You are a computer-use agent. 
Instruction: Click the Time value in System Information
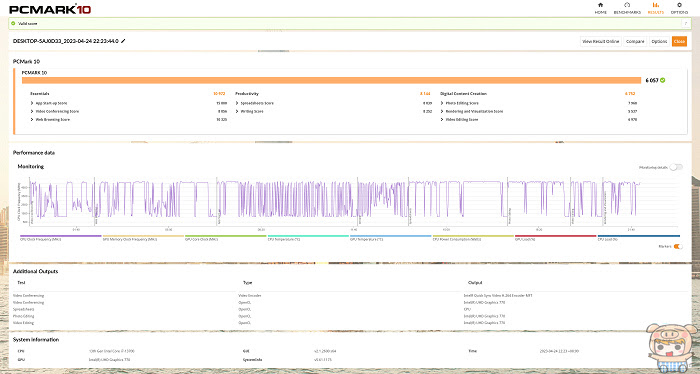(559, 351)
